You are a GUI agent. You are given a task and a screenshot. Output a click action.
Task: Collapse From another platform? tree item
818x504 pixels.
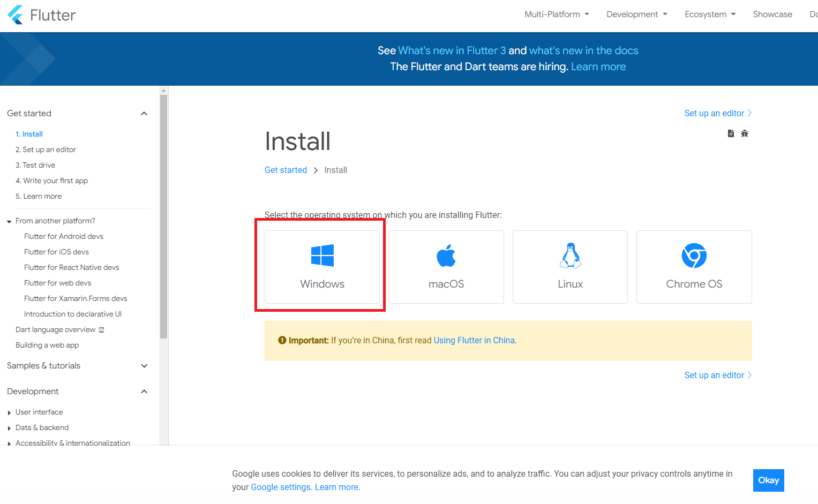pos(9,221)
